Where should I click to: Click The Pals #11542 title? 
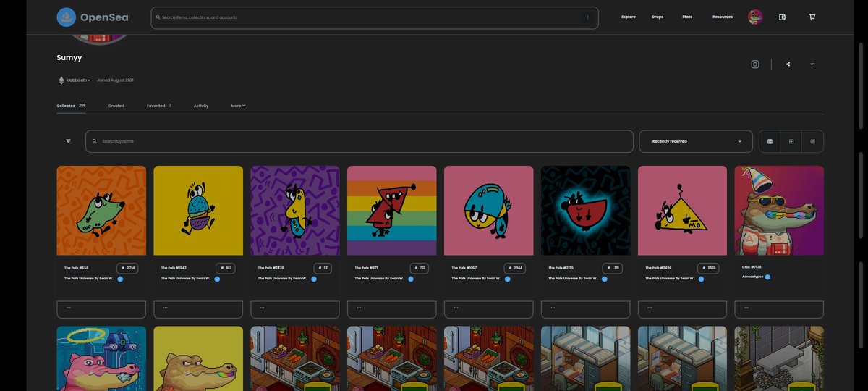click(174, 268)
